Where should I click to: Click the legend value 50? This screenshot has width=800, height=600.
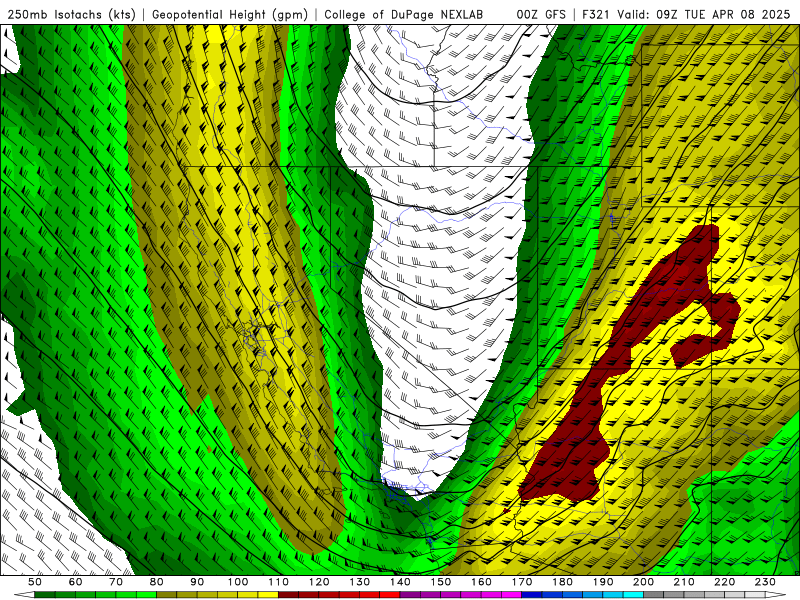click(34, 582)
